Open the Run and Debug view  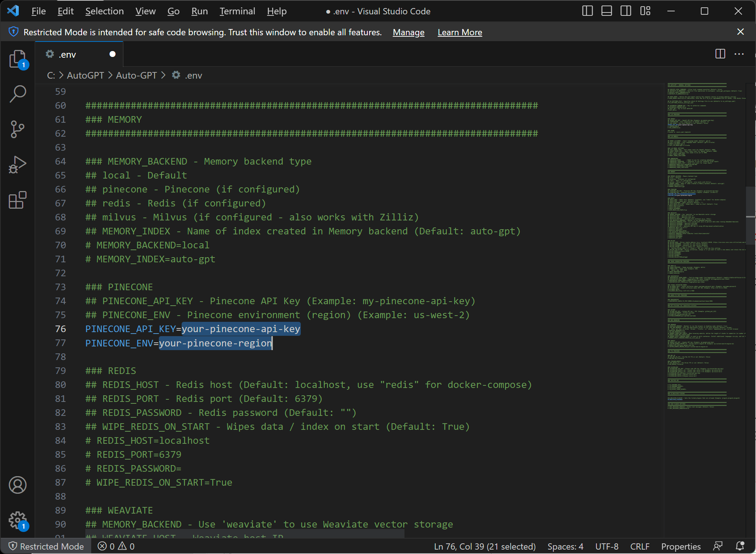pos(18,165)
